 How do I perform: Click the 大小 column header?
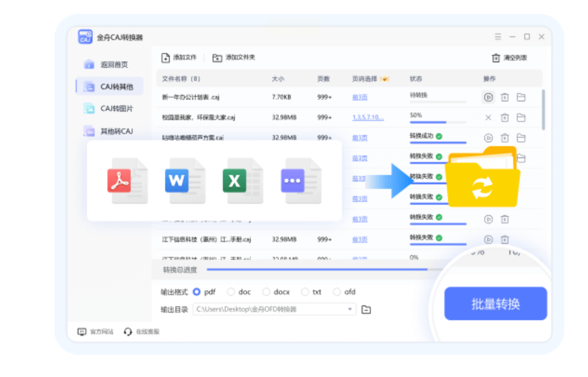[278, 79]
